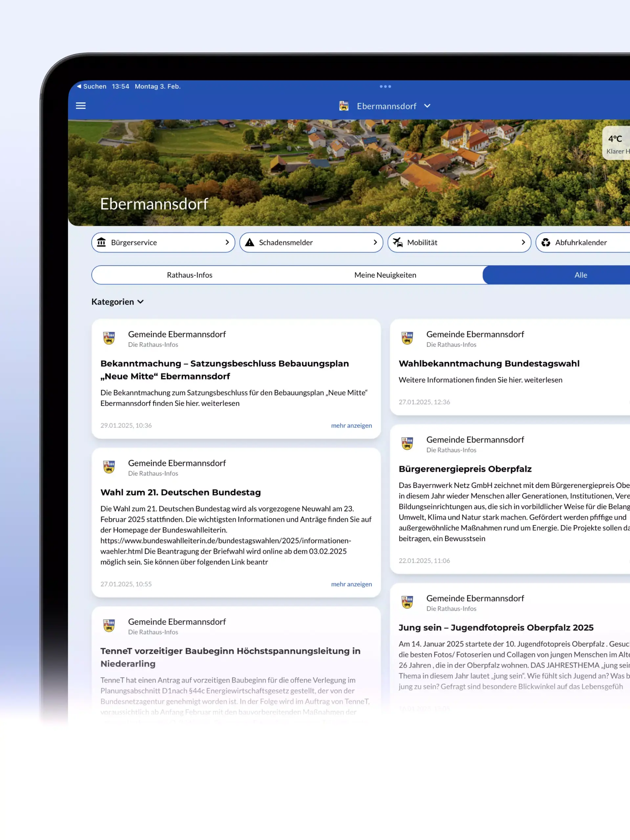This screenshot has height=840, width=630.
Task: Click mehr anzeigen on the Bundestag wahl card
Action: click(x=352, y=584)
